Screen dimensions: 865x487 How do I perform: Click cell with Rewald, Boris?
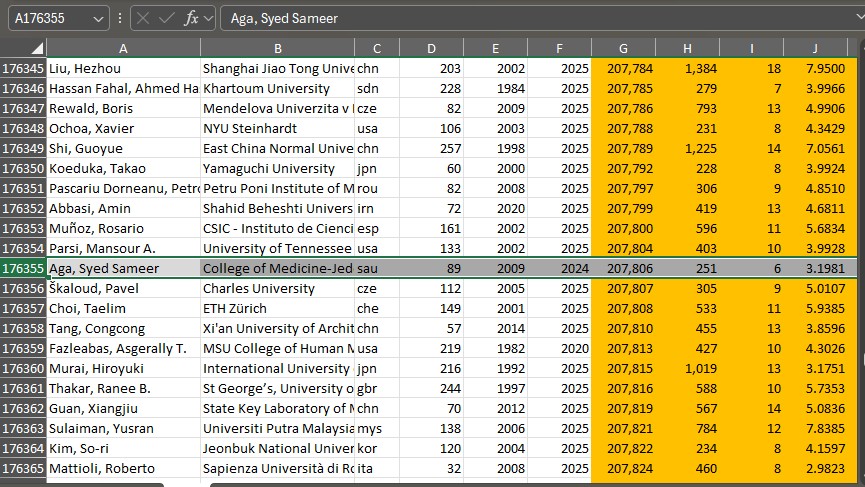click(x=124, y=109)
